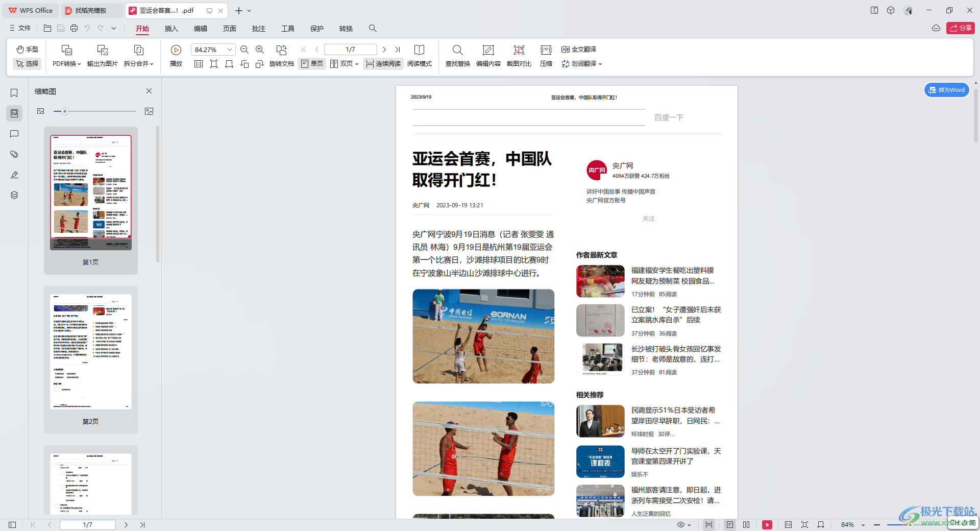Open the zoom percentage 84.27% combo box
This screenshot has height=531, width=980.
213,50
